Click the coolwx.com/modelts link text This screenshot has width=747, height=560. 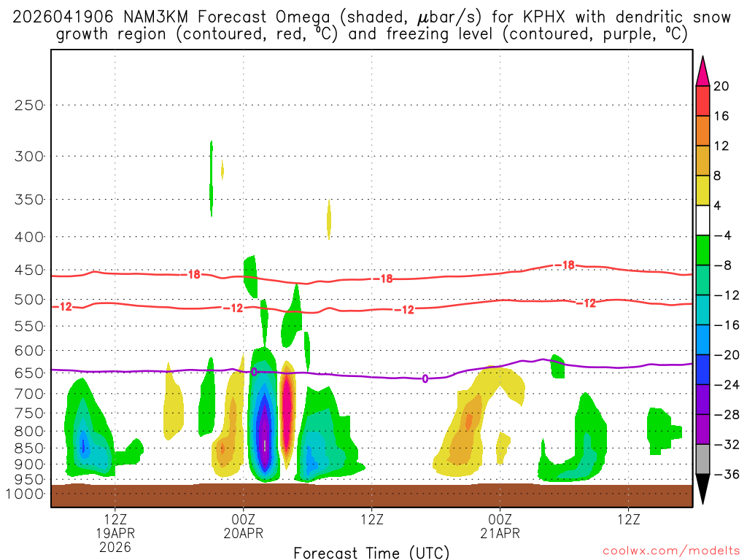pyautogui.click(x=671, y=551)
